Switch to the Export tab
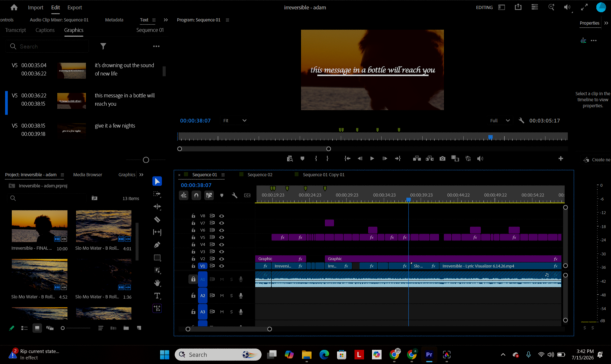611x364 pixels. click(74, 7)
